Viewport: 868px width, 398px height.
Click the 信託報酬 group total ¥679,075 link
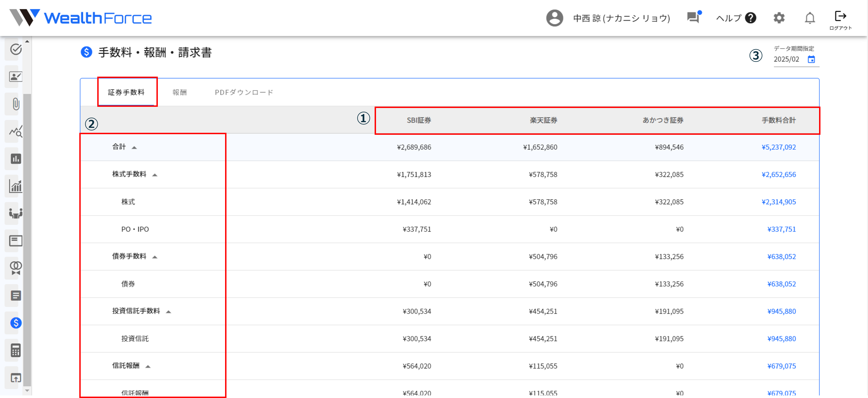pos(781,366)
